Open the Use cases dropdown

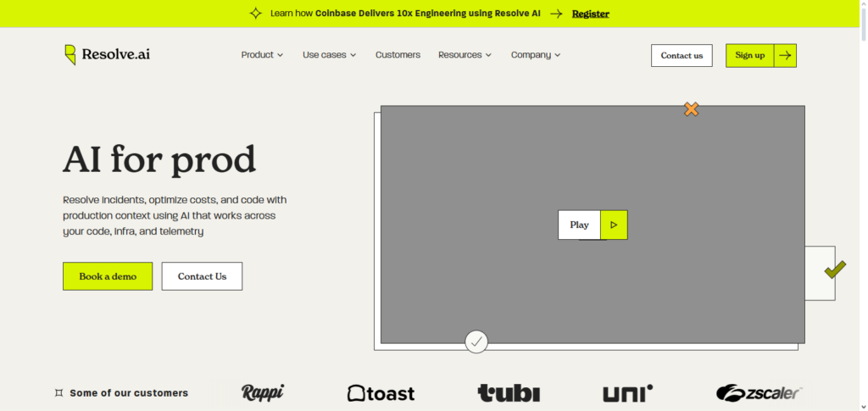pyautogui.click(x=329, y=55)
